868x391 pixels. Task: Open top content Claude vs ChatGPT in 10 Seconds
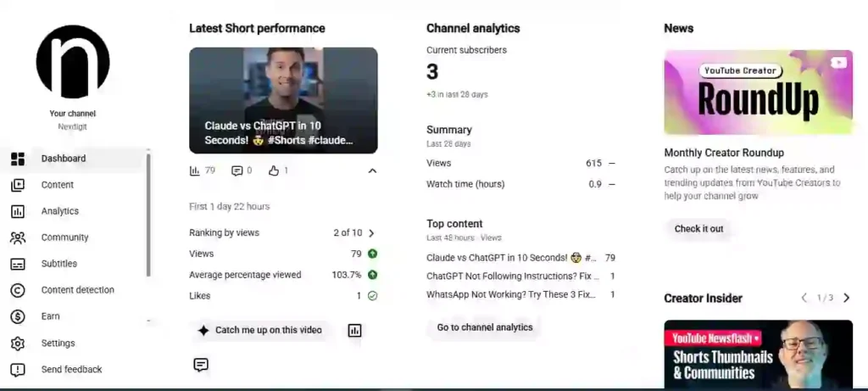click(x=511, y=258)
